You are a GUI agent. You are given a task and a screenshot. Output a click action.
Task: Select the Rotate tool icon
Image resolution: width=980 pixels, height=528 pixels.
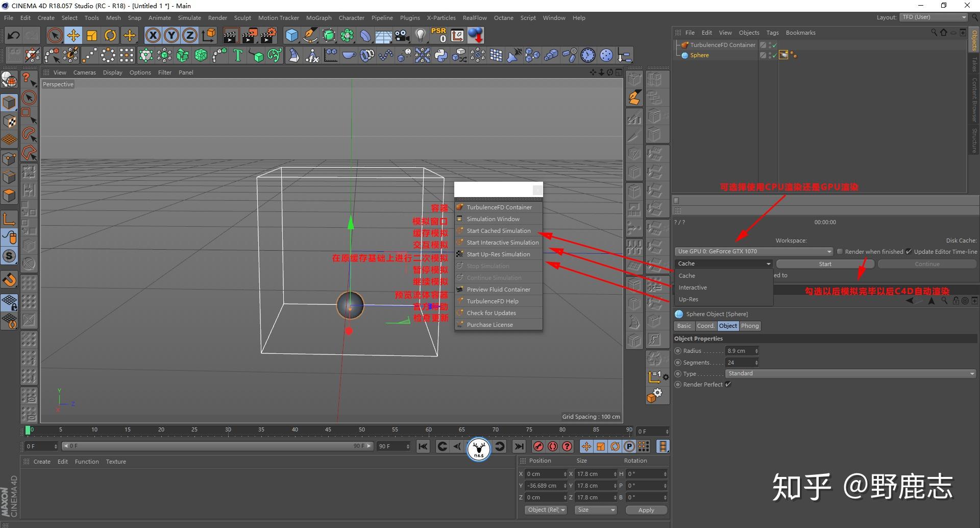coord(110,35)
